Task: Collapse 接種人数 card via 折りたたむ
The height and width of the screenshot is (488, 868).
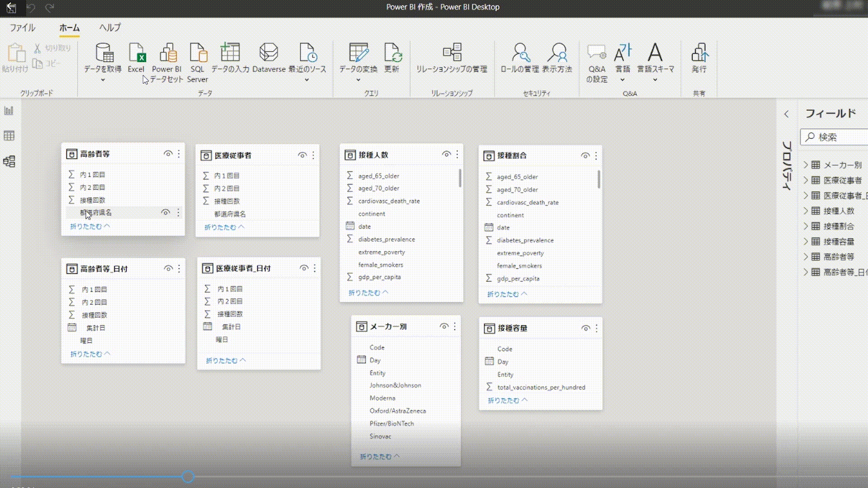Action: coord(368,293)
